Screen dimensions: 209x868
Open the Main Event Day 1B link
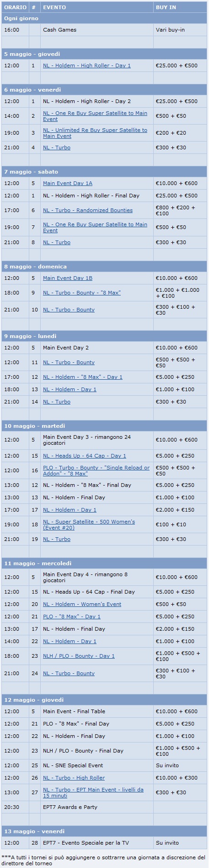68,278
